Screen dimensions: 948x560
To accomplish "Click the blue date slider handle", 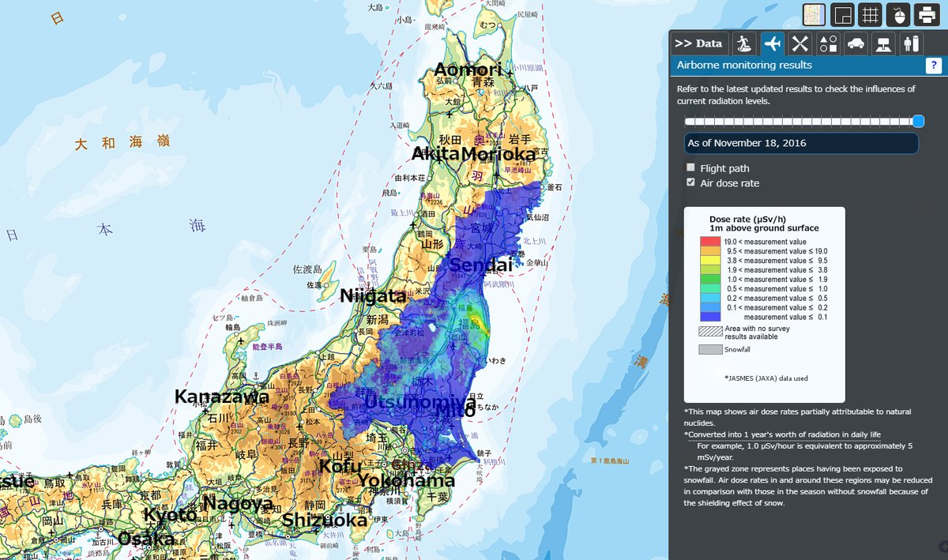I will pos(918,121).
